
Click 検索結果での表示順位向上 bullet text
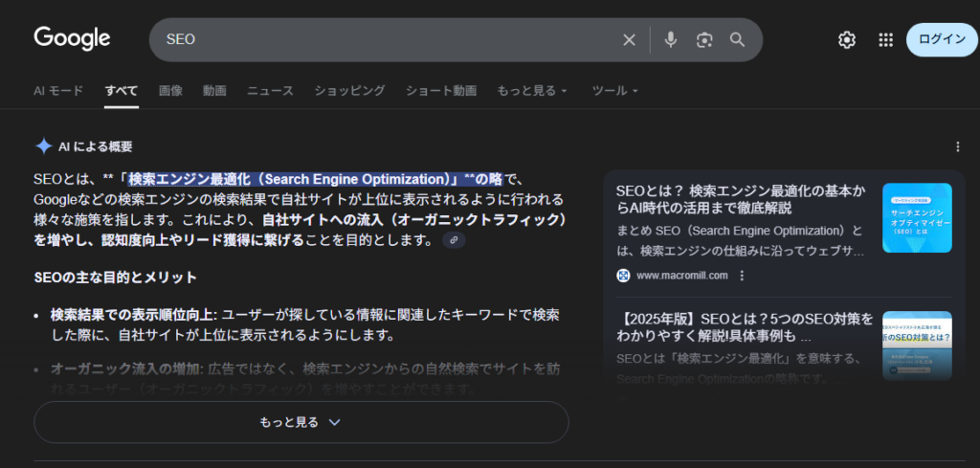(134, 314)
